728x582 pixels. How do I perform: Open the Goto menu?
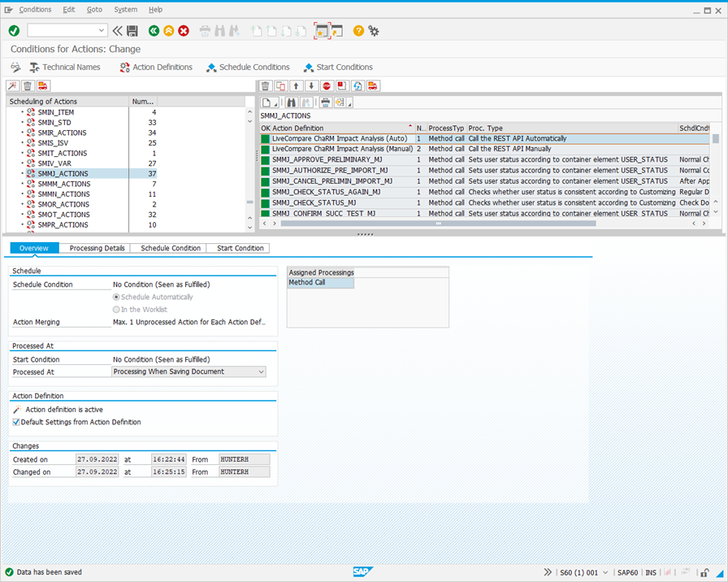pyautogui.click(x=94, y=10)
